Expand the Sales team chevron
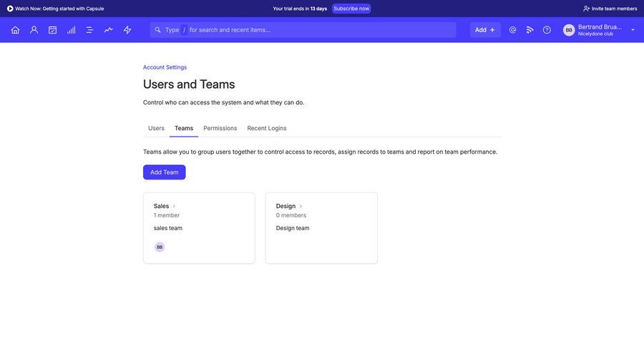Screen dimensions: 644x346 174,207
